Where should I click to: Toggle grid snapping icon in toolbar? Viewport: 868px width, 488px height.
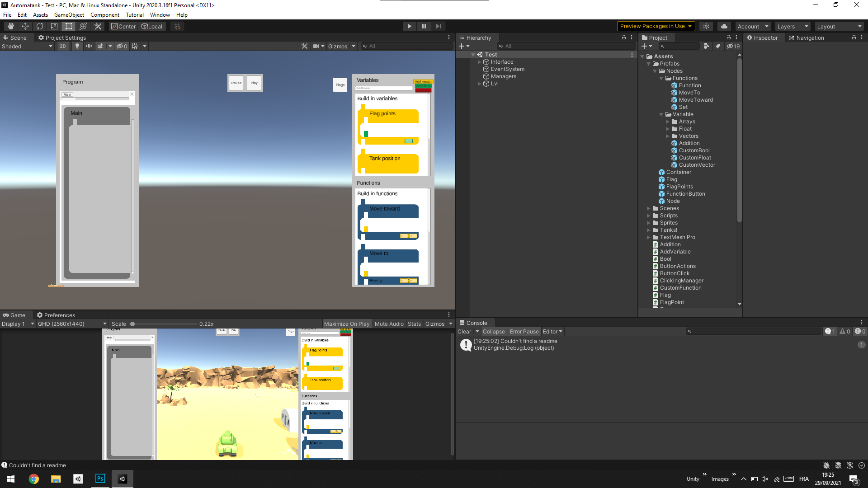[x=177, y=26]
